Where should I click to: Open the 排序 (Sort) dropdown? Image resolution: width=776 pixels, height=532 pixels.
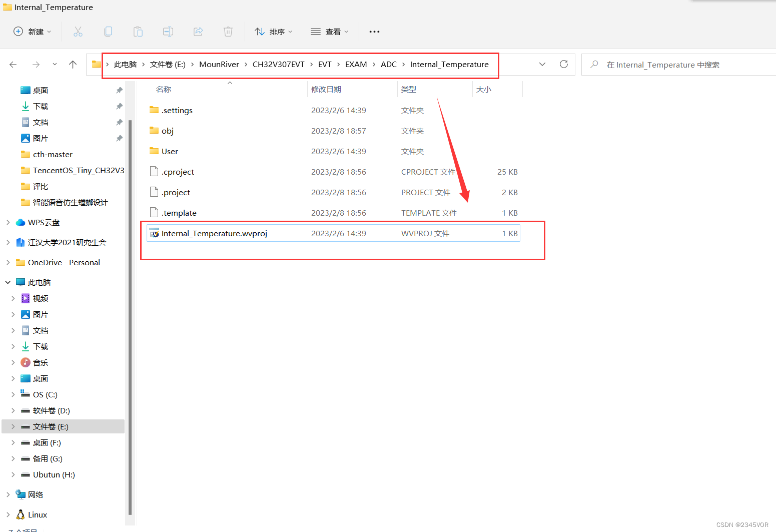coord(273,32)
